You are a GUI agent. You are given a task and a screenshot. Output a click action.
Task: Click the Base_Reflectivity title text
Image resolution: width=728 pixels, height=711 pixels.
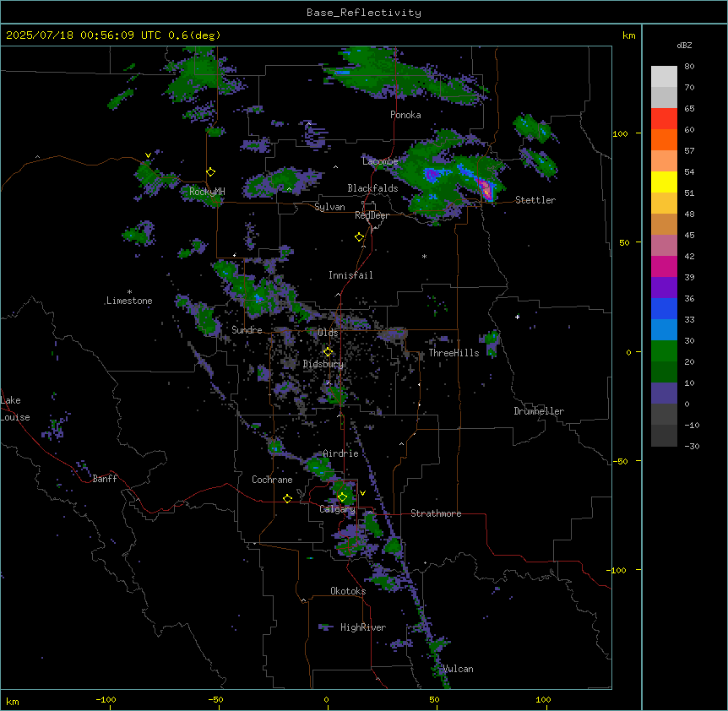[x=364, y=13]
